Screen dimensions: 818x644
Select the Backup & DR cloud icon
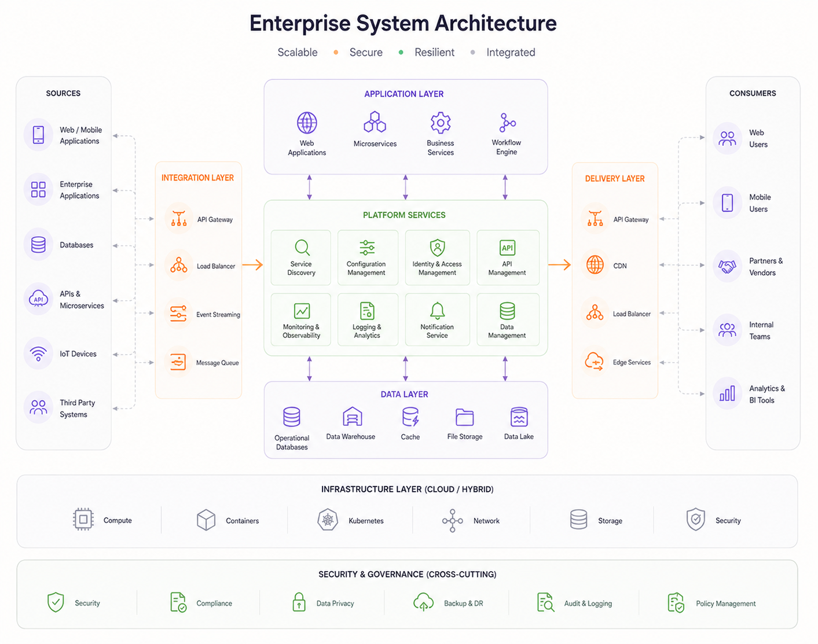[424, 602]
